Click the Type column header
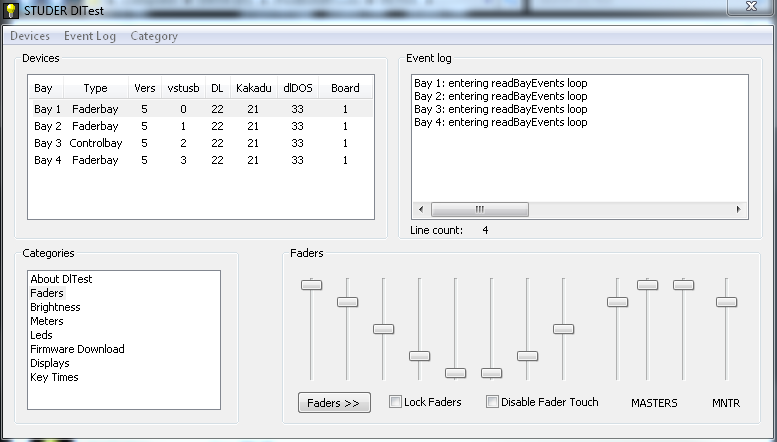This screenshot has height=442, width=777. coord(96,88)
